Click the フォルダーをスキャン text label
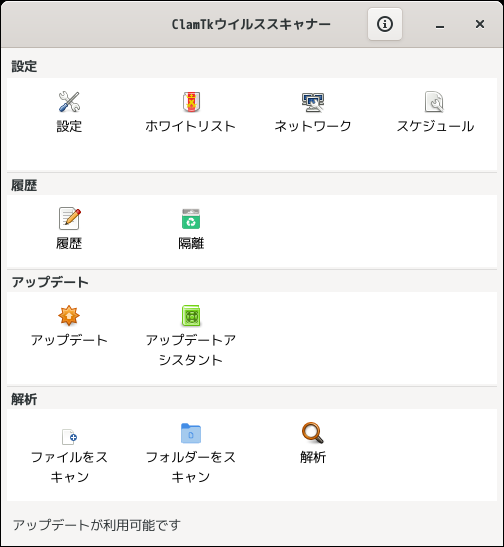 pos(191,467)
